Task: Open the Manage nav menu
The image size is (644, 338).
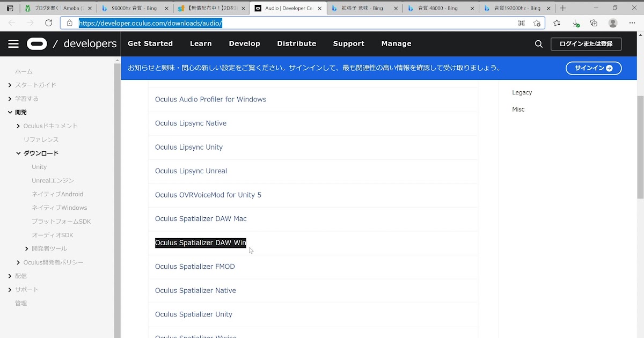Action: tap(397, 44)
